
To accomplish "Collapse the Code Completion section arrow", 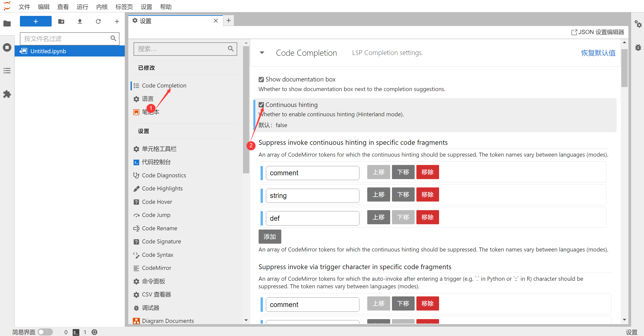I will click(262, 53).
